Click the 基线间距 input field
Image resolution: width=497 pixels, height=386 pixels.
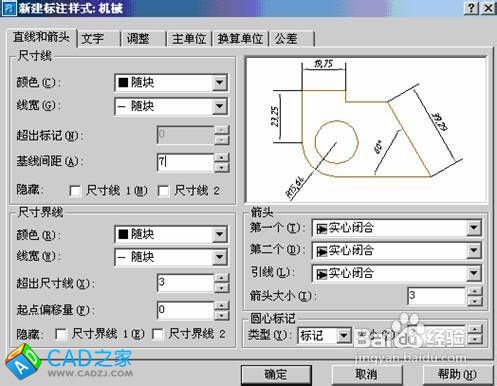coord(185,162)
